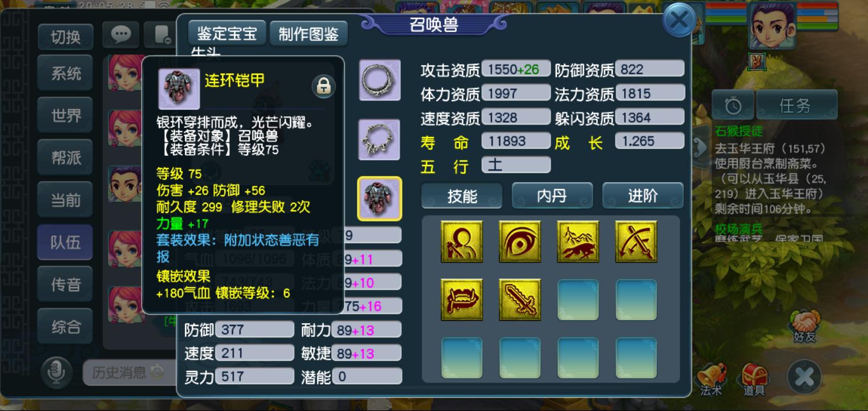The width and height of the screenshot is (868, 411).
Task: Toggle the lock icon on 连环铠甲 tooltip
Action: [324, 86]
